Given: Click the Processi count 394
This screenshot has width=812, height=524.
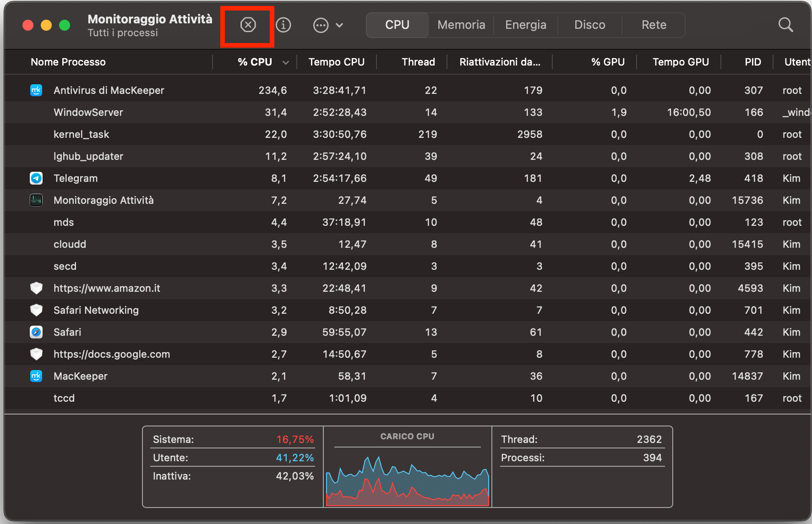Looking at the screenshot, I should [x=652, y=458].
